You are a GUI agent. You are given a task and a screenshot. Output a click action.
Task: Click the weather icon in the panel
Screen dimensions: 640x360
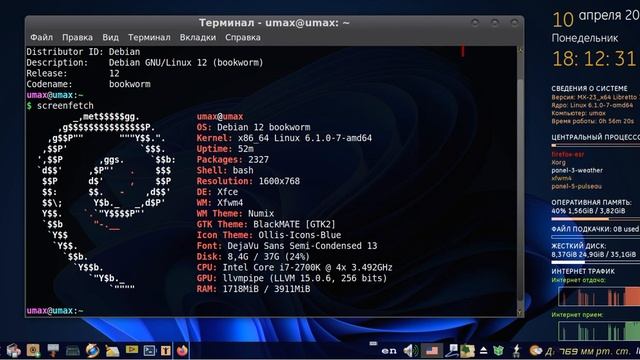536,350
